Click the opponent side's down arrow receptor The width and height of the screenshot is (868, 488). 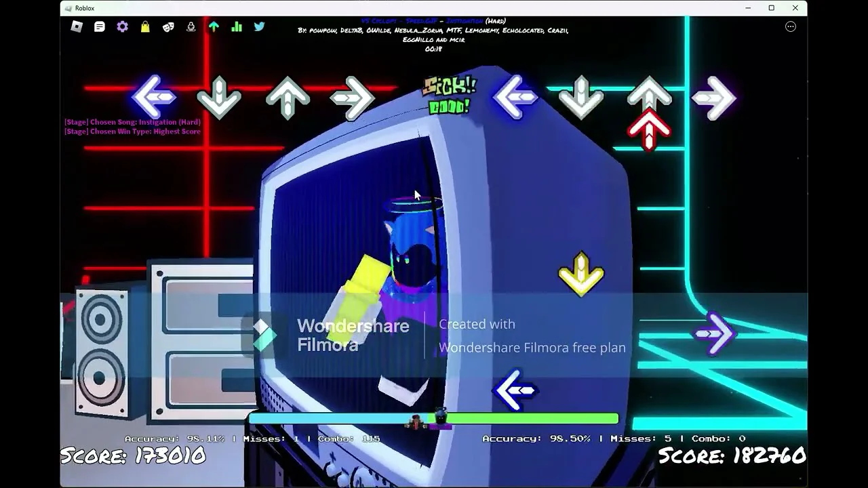(219, 98)
